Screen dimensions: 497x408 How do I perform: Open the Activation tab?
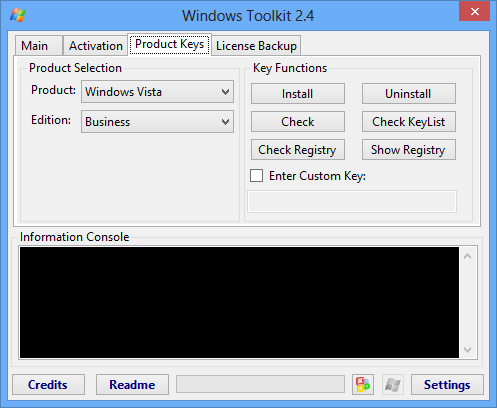coord(96,46)
